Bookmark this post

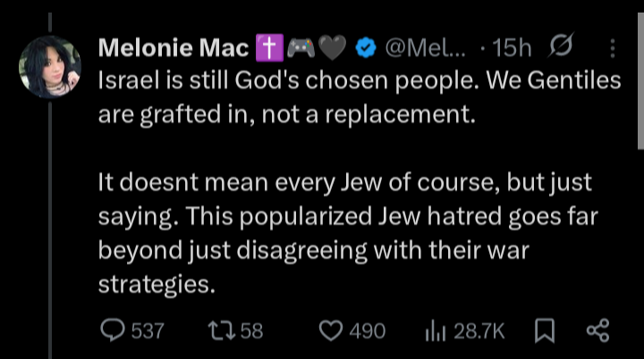(x=544, y=330)
